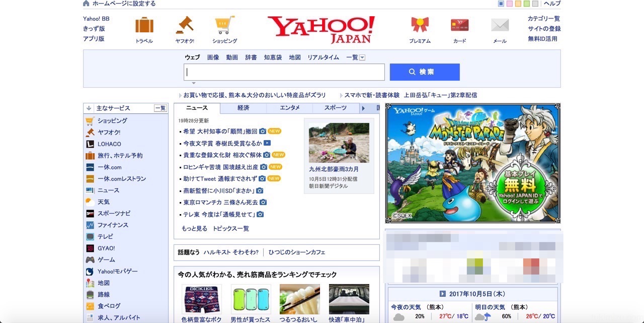This screenshot has height=323, width=644.
Task: Click the 一休.com sidebar icon
Action: [90, 167]
